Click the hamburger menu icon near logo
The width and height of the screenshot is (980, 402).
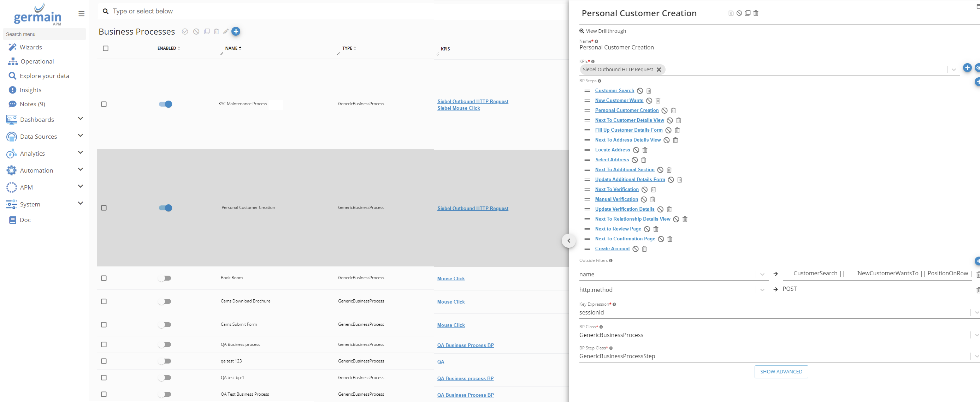click(x=81, y=14)
